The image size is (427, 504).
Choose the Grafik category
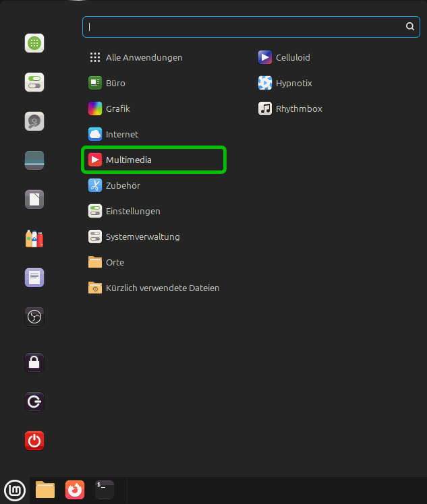click(x=117, y=109)
